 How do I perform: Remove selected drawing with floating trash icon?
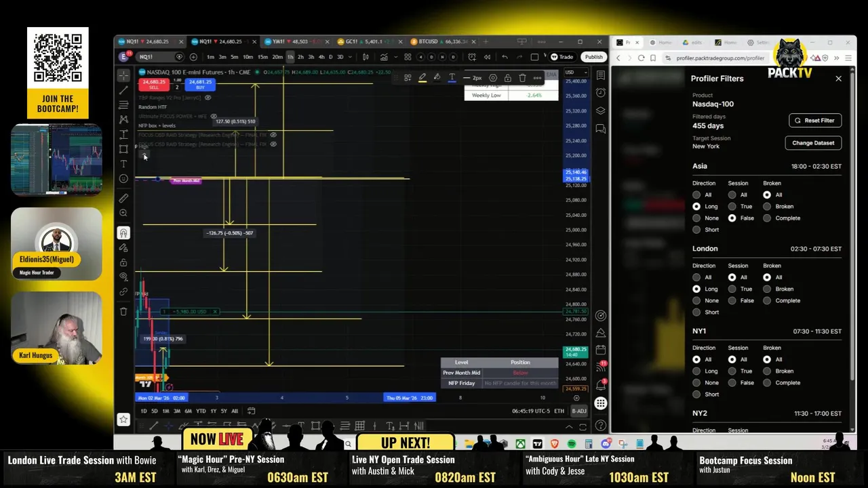click(522, 78)
